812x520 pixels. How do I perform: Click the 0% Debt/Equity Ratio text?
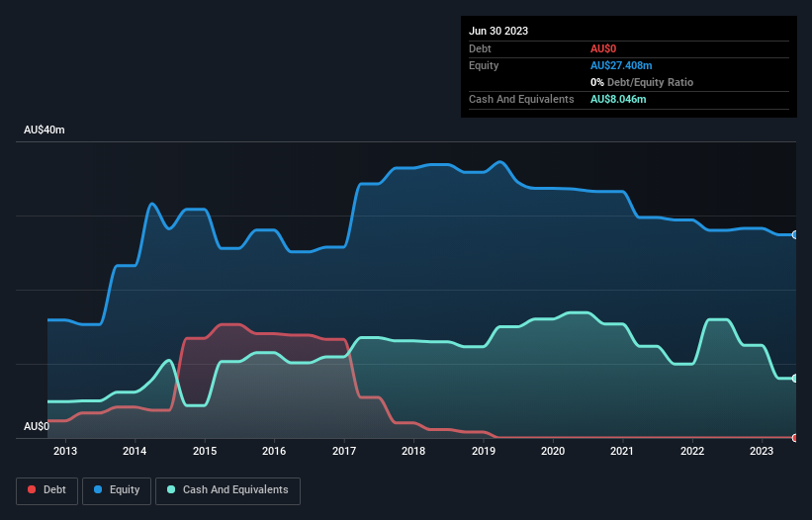click(x=642, y=82)
